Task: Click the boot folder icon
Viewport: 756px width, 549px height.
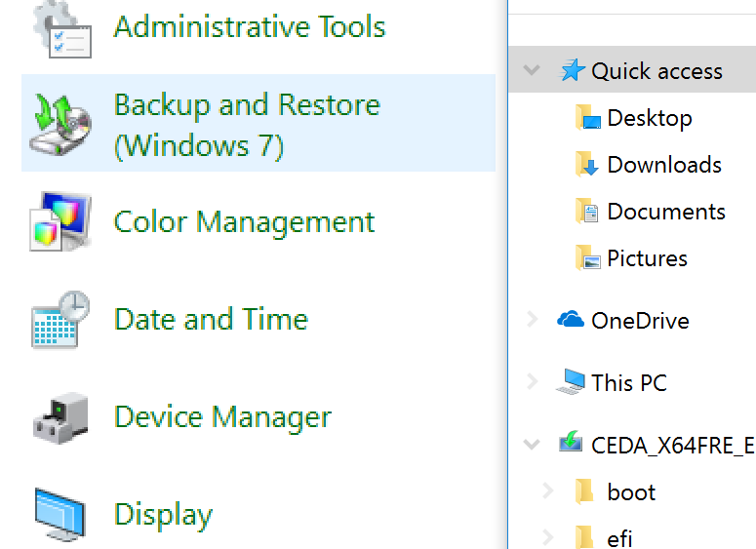Action: click(584, 491)
